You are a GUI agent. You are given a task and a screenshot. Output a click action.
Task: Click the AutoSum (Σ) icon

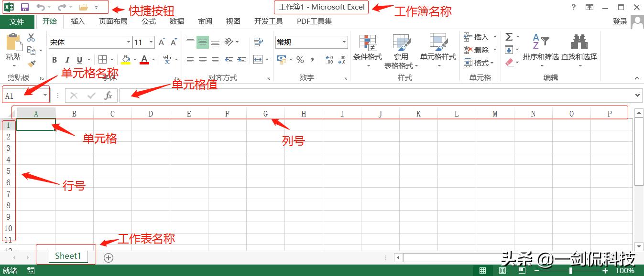click(509, 36)
